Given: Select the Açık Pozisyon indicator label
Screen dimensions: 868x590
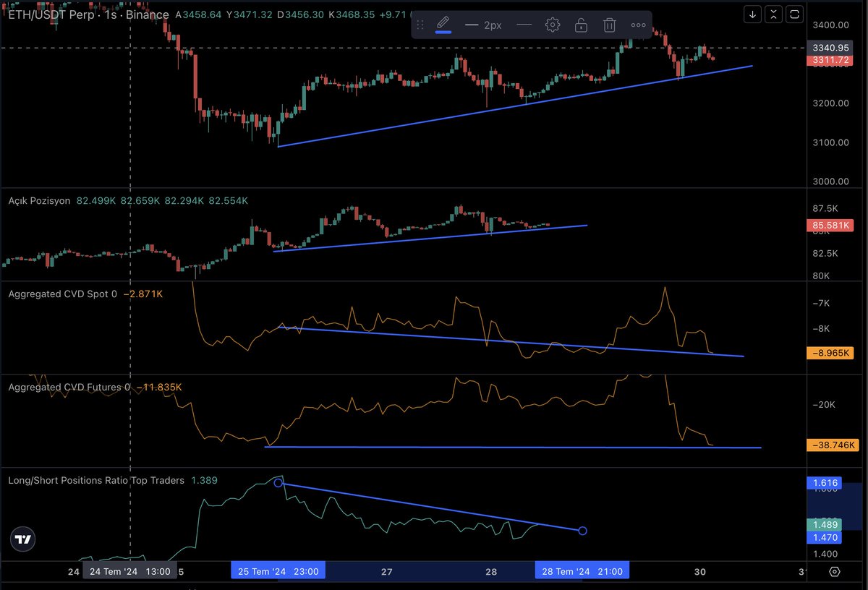Looking at the screenshot, I should point(39,200).
